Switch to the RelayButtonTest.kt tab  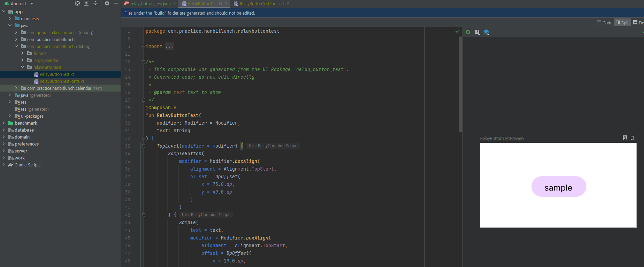(205, 3)
